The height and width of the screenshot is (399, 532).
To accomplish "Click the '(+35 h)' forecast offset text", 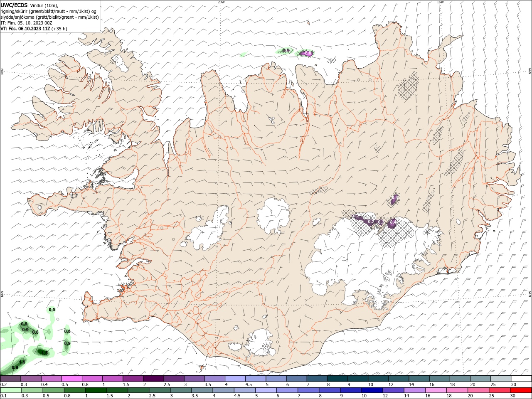I will tap(59, 29).
